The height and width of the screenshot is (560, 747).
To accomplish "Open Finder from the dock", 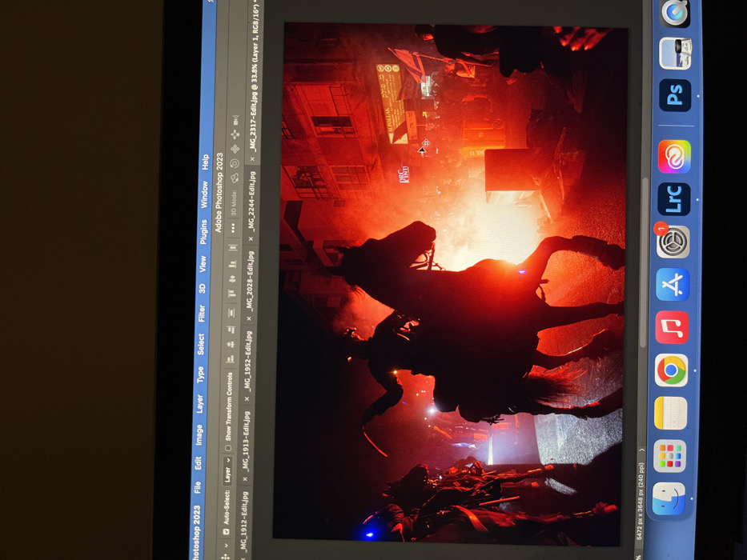I will click(x=669, y=498).
